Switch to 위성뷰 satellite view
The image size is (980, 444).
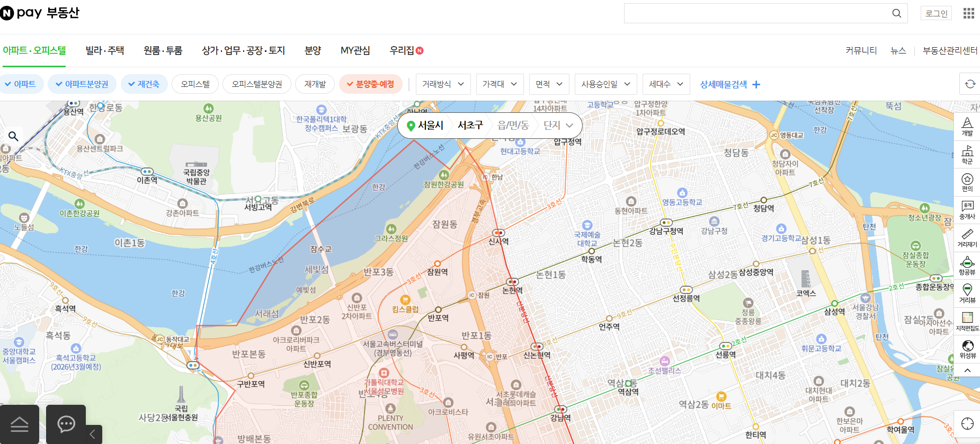pyautogui.click(x=967, y=349)
